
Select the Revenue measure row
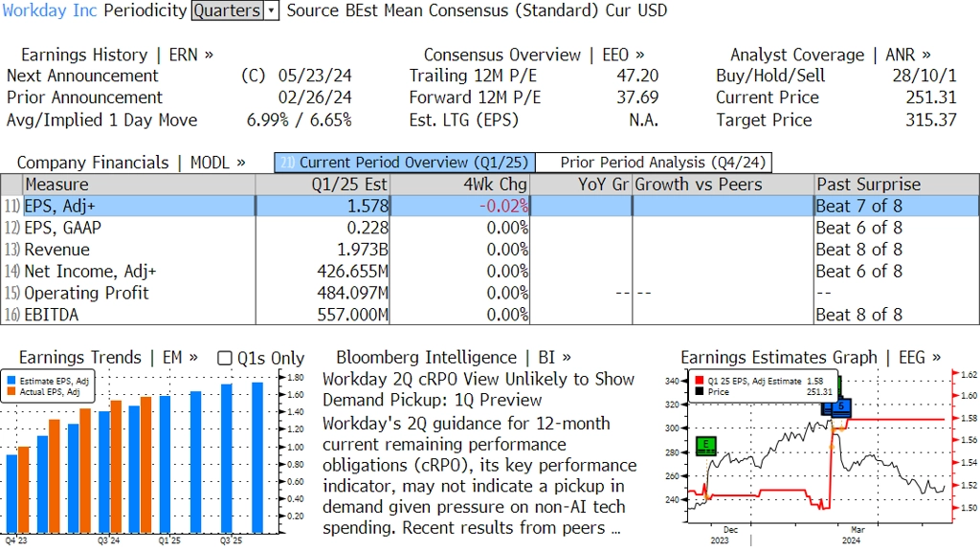click(x=490, y=250)
